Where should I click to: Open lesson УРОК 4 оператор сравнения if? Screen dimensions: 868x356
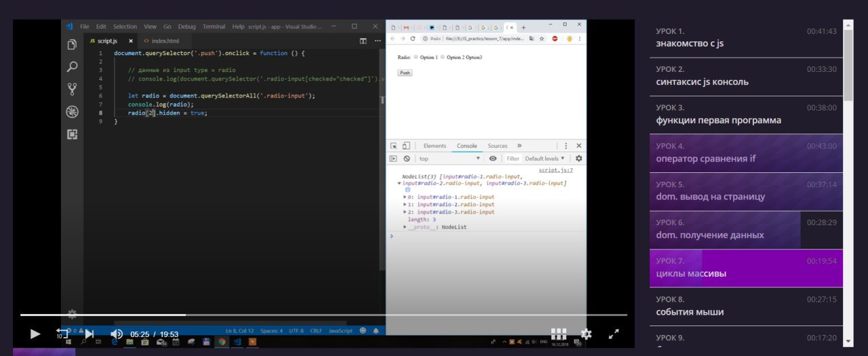746,153
